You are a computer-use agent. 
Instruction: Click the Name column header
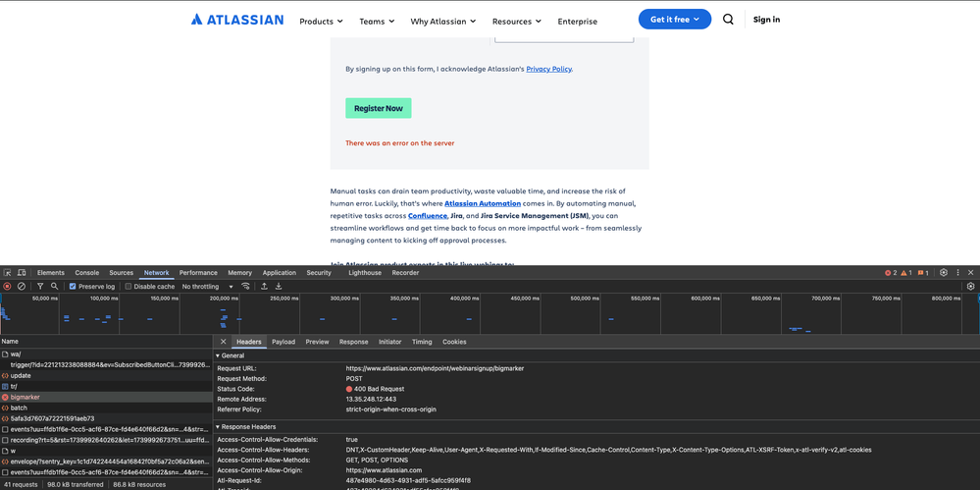(x=106, y=342)
